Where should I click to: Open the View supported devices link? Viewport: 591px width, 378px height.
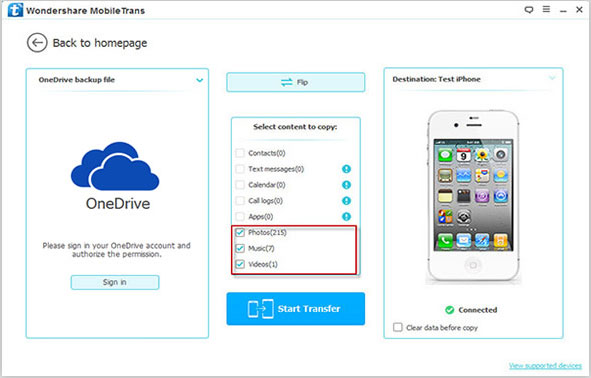coord(545,366)
